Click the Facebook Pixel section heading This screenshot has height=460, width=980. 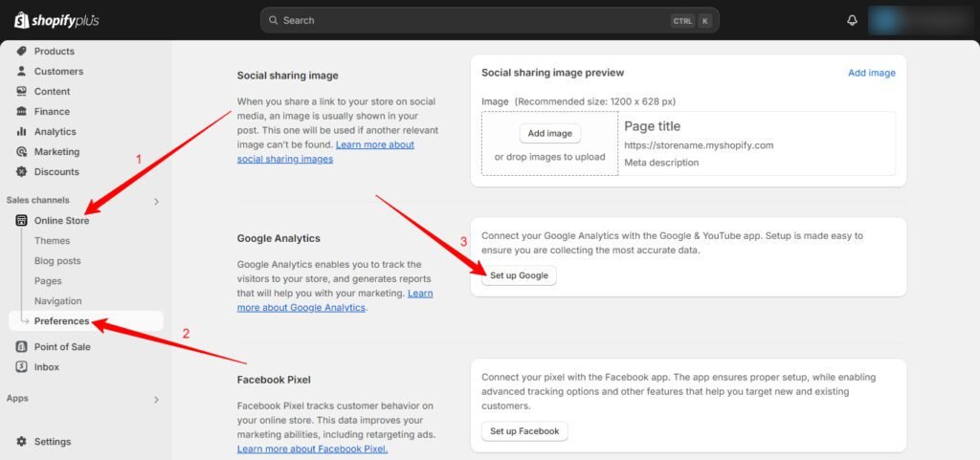click(274, 380)
